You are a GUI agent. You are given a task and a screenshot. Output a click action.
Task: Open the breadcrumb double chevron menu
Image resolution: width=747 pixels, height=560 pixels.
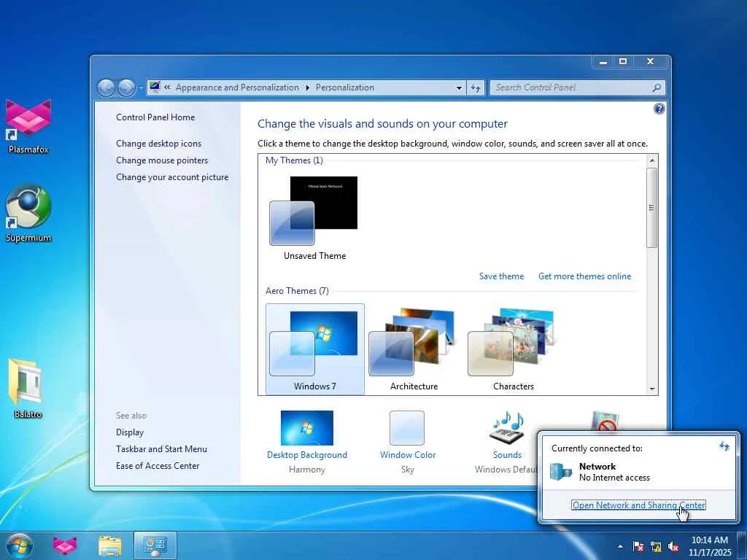pos(167,87)
